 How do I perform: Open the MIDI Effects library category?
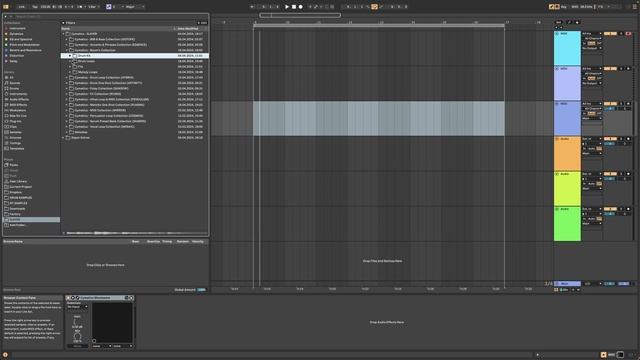(x=18, y=105)
